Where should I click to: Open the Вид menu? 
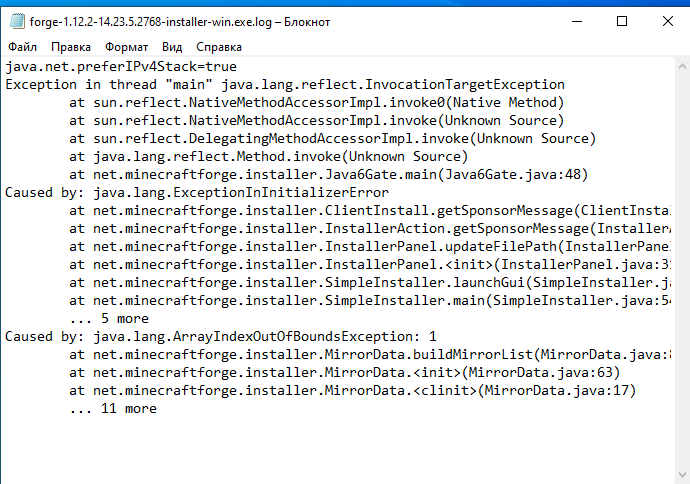(x=172, y=47)
